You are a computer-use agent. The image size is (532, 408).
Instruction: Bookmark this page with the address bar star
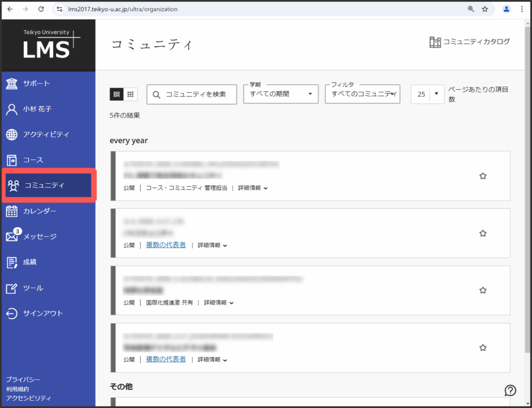coord(485,9)
